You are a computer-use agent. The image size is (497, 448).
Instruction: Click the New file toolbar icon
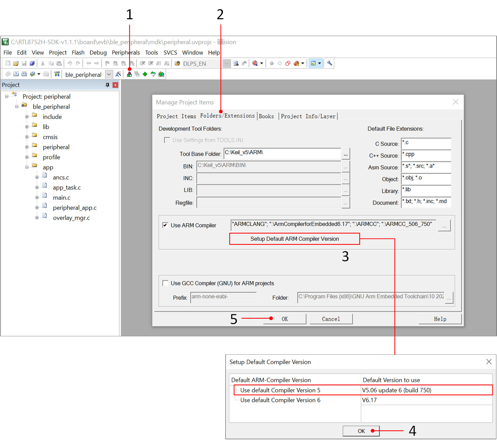point(8,63)
